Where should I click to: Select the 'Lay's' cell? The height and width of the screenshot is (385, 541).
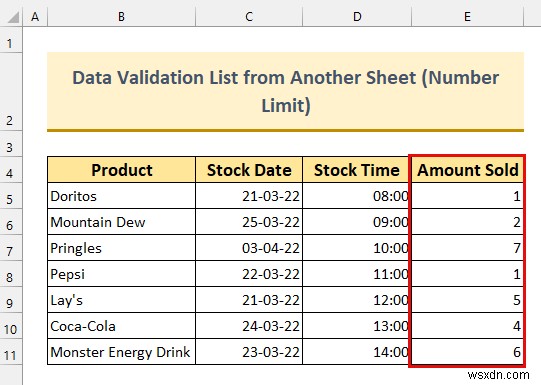point(121,300)
